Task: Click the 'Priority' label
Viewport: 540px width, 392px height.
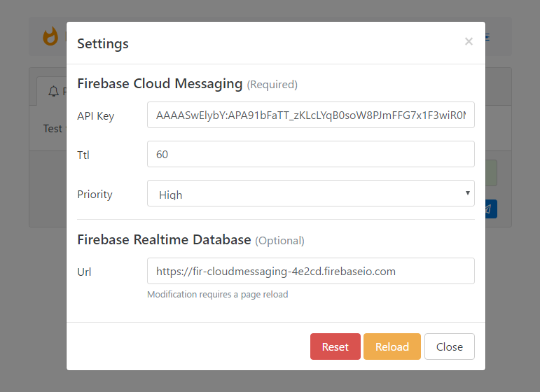Action: pos(95,195)
